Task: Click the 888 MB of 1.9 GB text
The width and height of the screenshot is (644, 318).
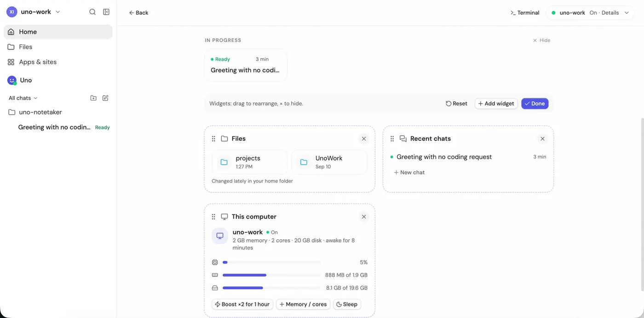Action: coord(346,275)
